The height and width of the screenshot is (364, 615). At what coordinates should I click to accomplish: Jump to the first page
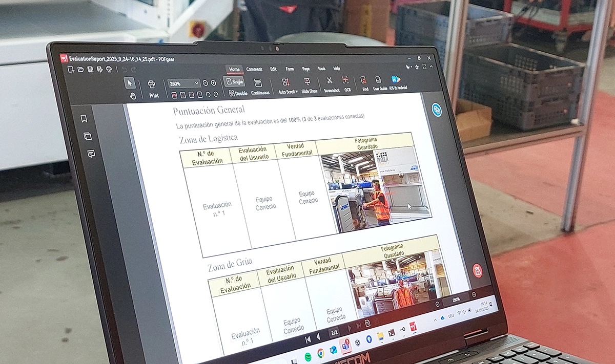point(307,339)
